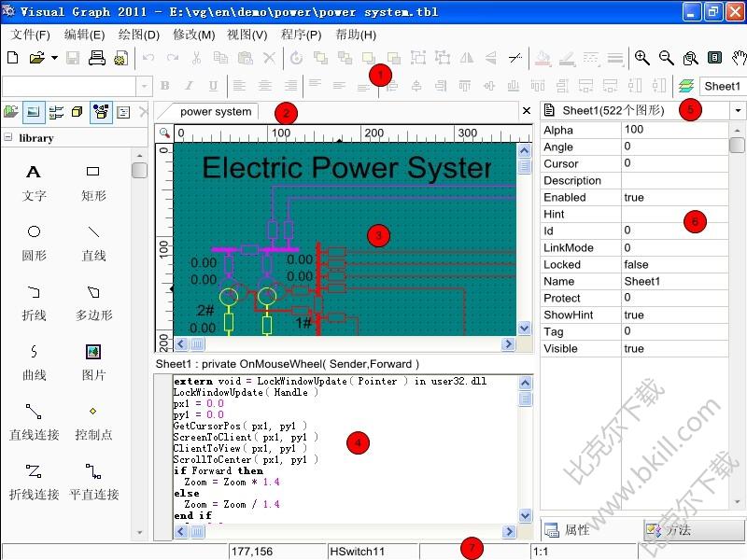Select the 折线连接 polyline connector tool
747x560 pixels.
tap(34, 482)
